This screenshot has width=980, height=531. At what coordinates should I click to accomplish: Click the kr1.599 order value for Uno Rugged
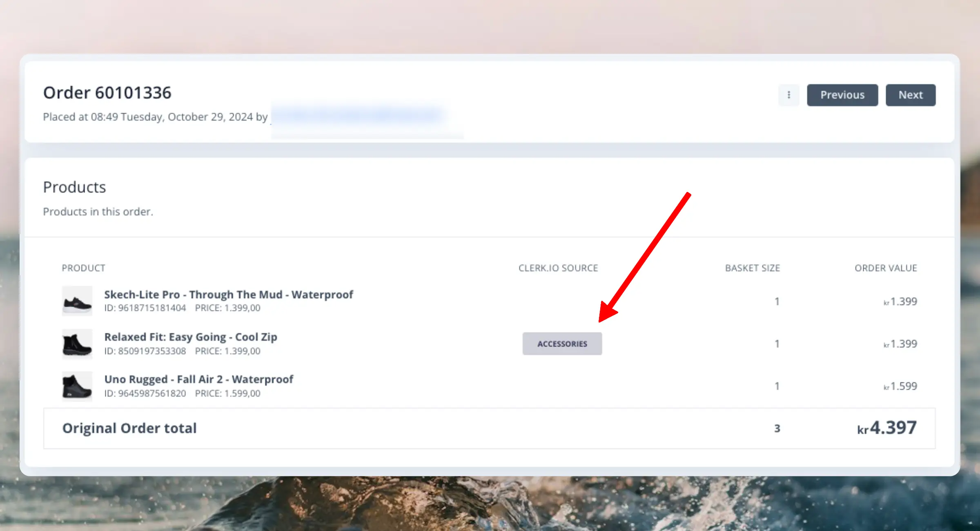pyautogui.click(x=900, y=386)
